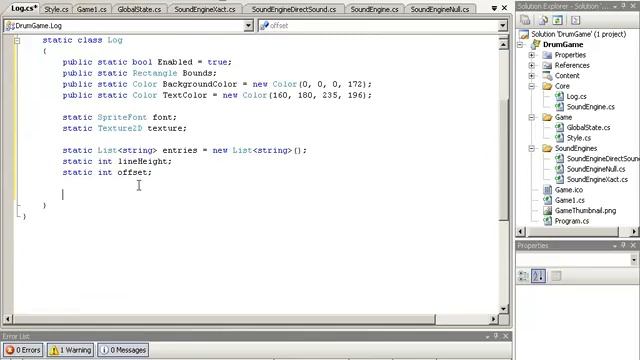Select SoundEngineDirectSound file in tree
640x360 pixels.
point(603,159)
